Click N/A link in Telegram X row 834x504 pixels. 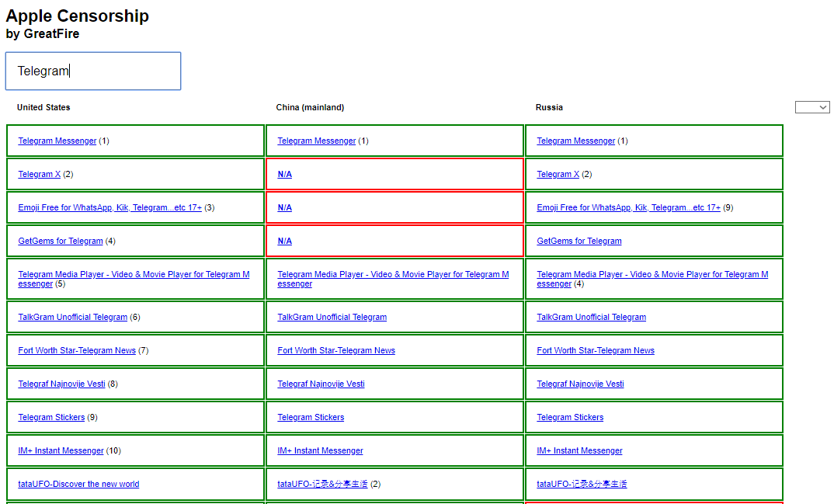tap(284, 175)
